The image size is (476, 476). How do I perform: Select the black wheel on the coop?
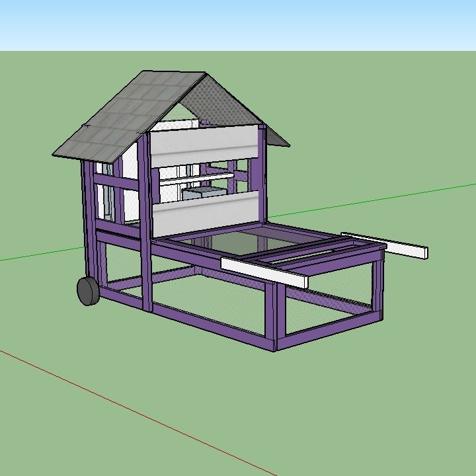(x=88, y=291)
